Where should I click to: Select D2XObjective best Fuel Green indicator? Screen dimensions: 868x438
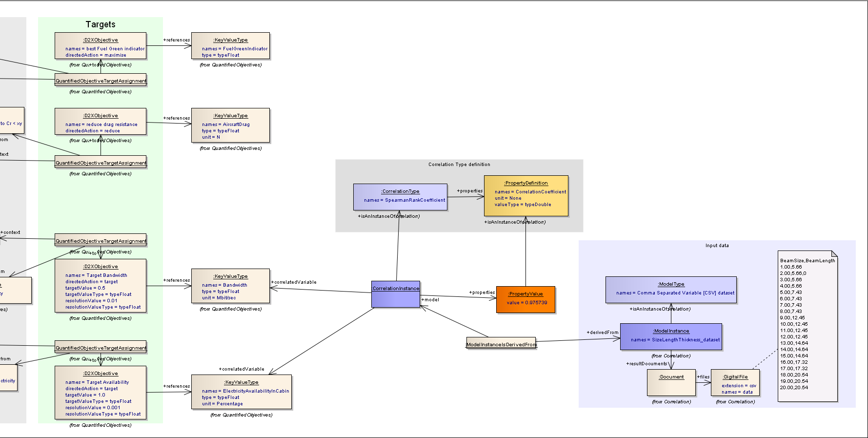[101, 46]
